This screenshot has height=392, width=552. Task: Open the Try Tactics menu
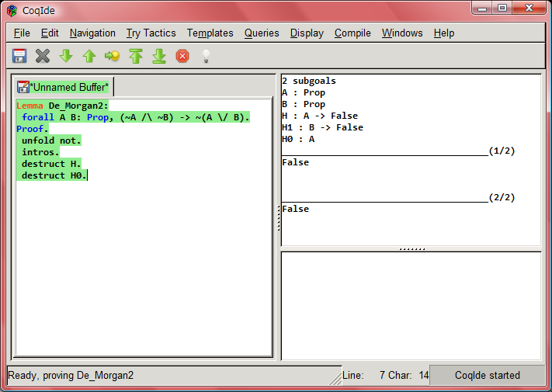click(x=151, y=33)
